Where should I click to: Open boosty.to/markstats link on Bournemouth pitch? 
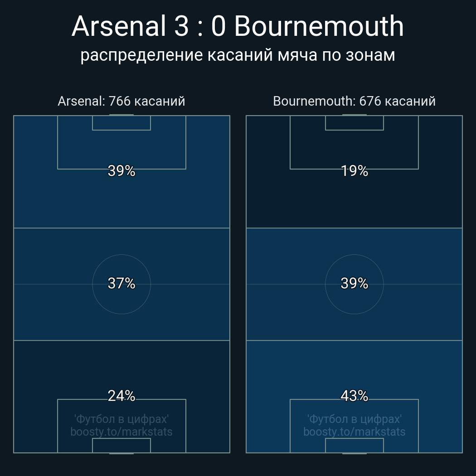(354, 432)
